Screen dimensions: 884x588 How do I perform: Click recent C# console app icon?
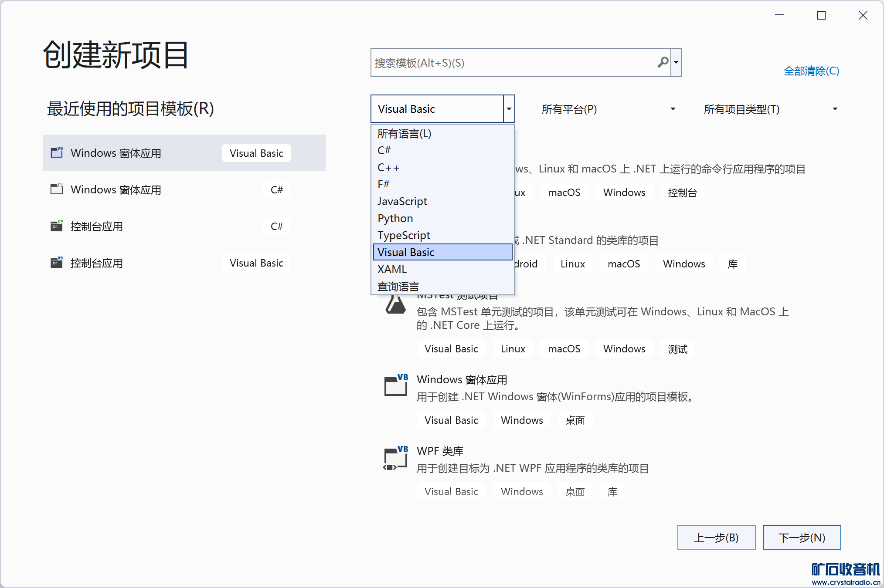point(57,226)
